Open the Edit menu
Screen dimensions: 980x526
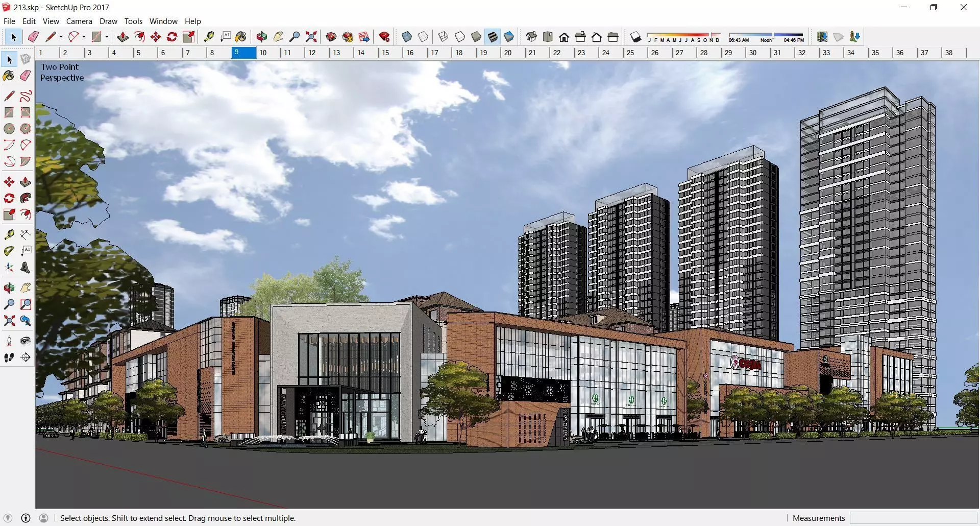click(29, 21)
